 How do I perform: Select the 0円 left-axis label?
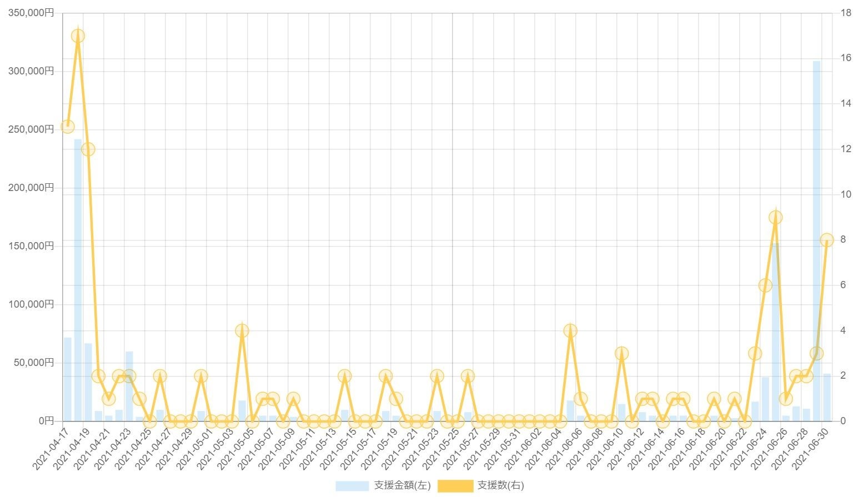[x=46, y=421]
